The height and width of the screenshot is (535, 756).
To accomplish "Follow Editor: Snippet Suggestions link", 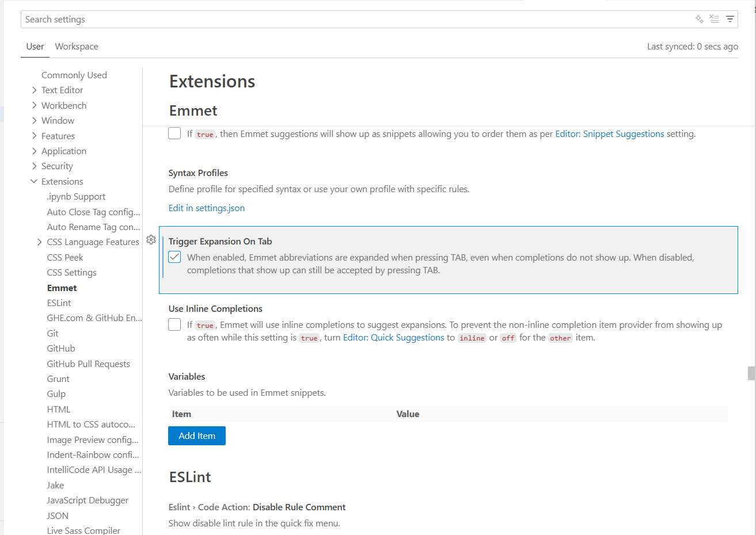I will (x=610, y=133).
